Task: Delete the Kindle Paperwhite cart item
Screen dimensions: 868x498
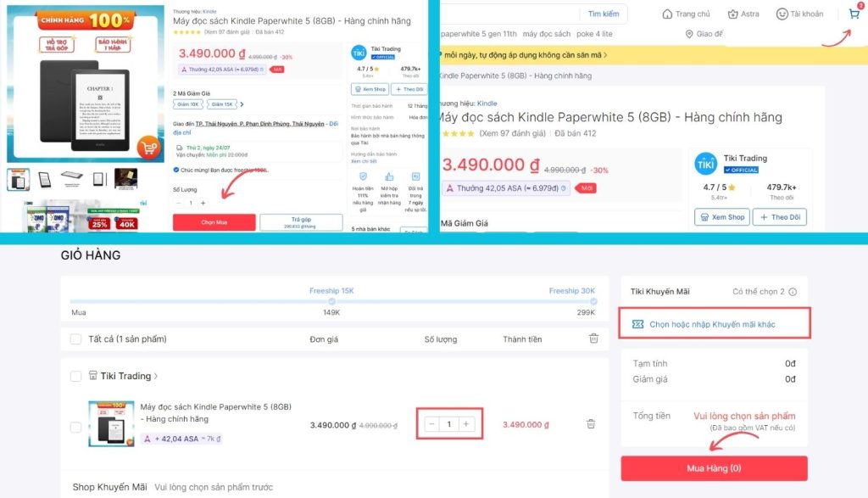Action: [x=591, y=424]
